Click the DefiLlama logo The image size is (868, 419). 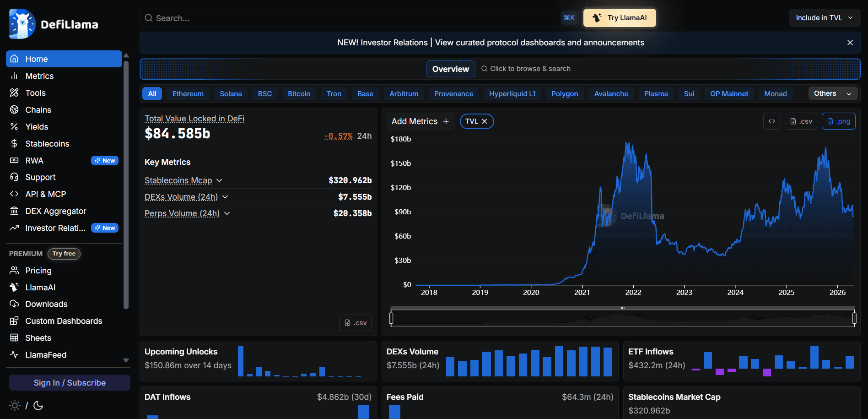pyautogui.click(x=54, y=24)
